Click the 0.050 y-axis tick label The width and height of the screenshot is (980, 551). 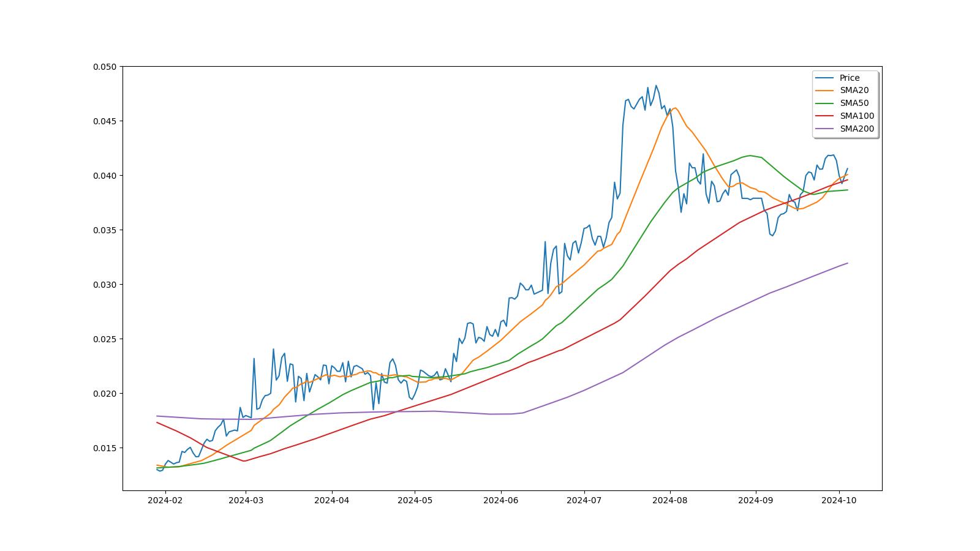105,67
